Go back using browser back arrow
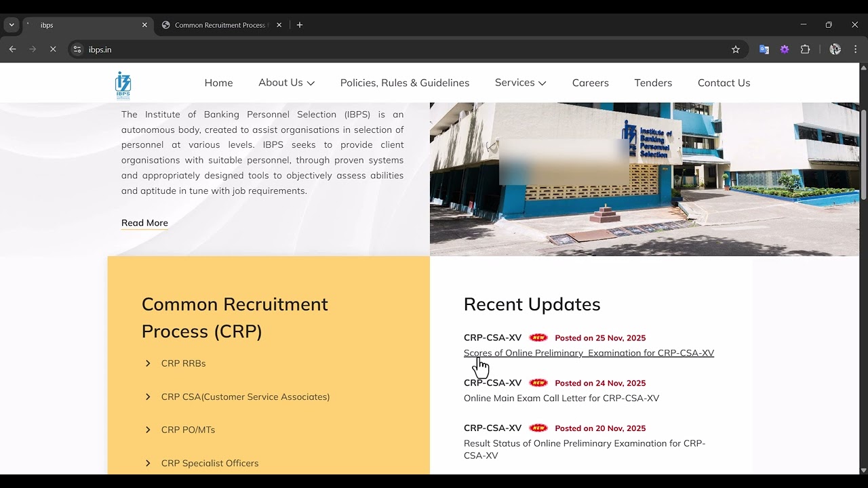 coord(12,49)
